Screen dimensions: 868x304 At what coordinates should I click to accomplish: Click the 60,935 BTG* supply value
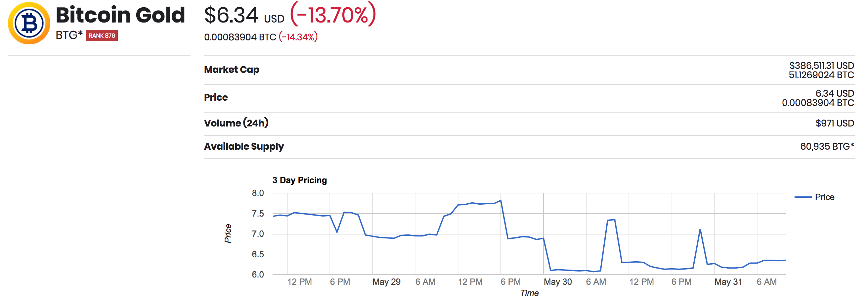point(827,146)
